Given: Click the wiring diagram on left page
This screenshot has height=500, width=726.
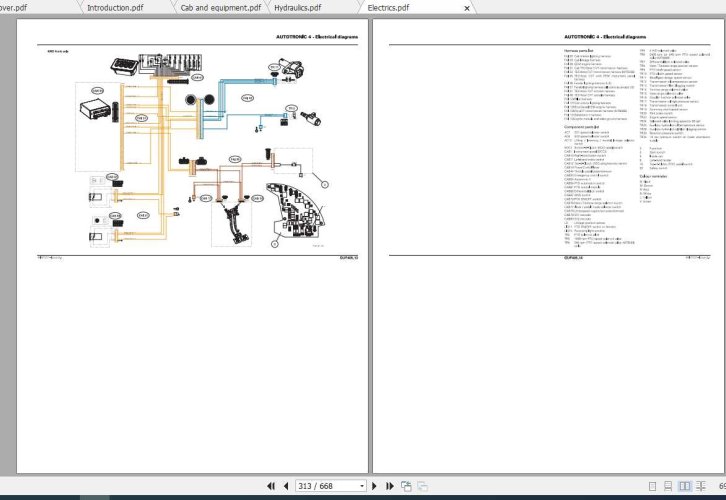Looking at the screenshot, I should pyautogui.click(x=202, y=151).
